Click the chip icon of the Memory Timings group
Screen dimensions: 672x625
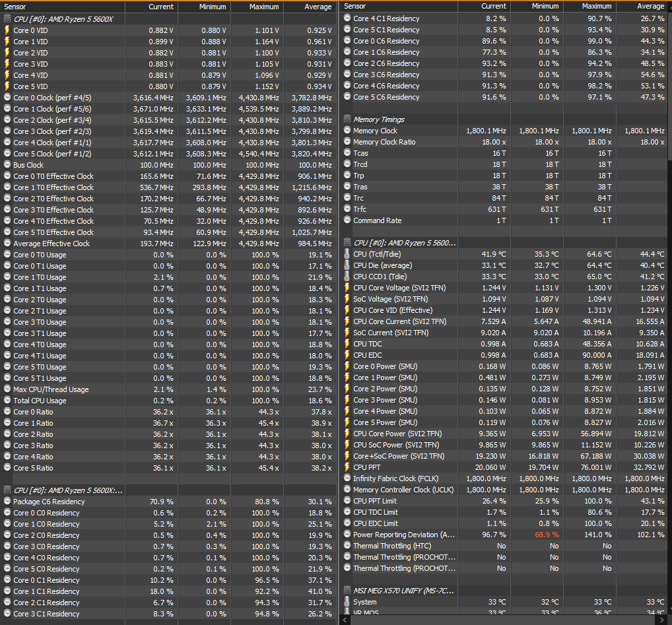click(347, 119)
